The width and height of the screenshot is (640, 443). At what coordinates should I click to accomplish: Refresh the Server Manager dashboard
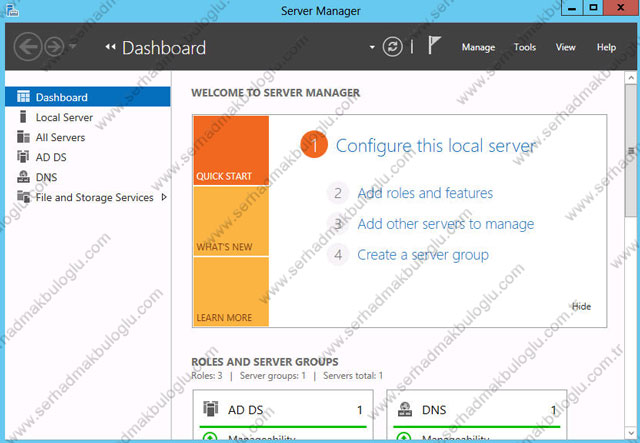[x=393, y=47]
